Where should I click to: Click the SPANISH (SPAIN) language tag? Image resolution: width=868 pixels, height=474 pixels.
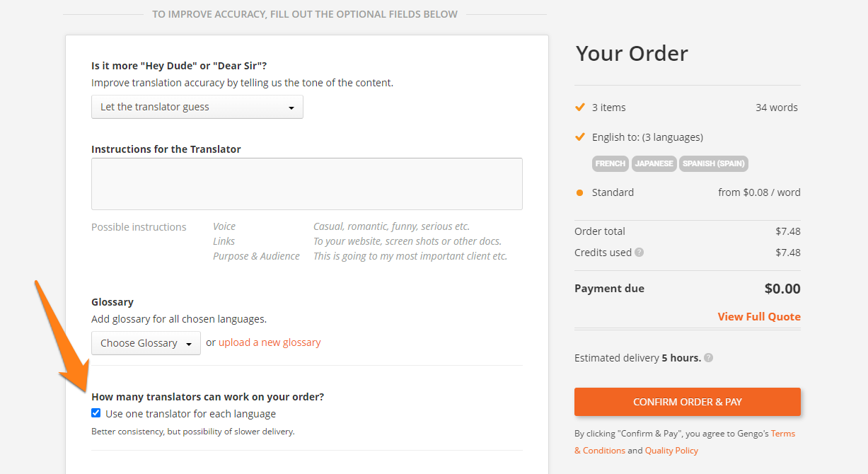point(714,163)
